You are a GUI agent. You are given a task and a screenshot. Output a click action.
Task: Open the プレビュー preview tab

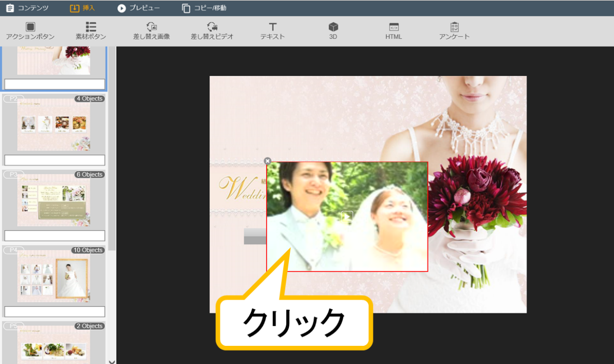click(138, 8)
